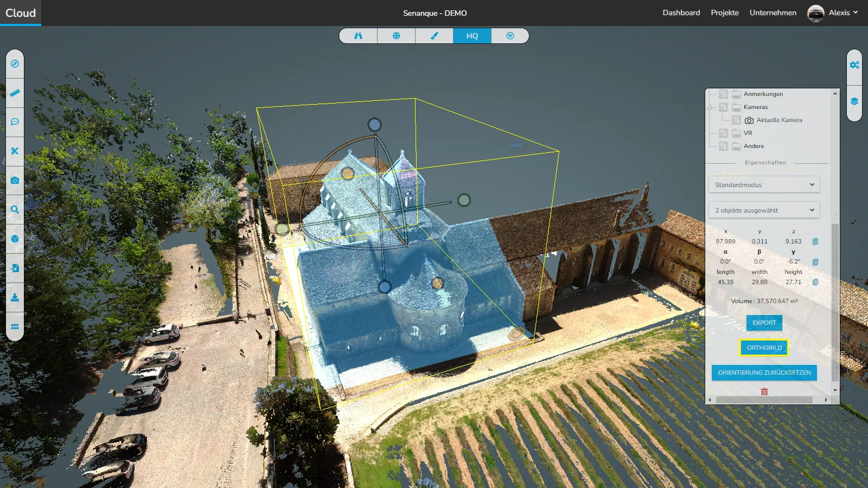Open the Projekte menu
This screenshot has height=488, width=868.
[725, 12]
